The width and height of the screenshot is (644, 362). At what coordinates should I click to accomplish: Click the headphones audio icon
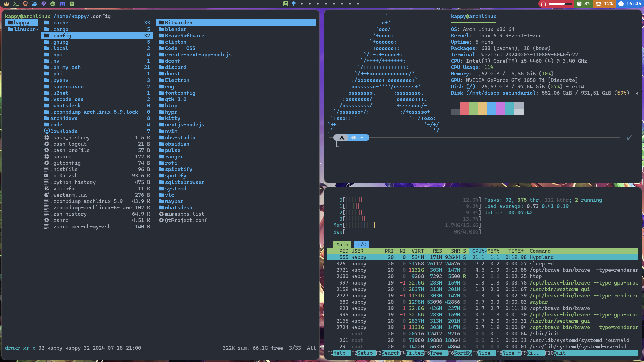pyautogui.click(x=543, y=4)
